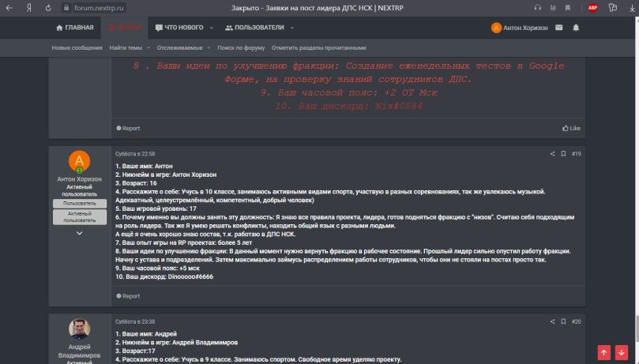Open Yandex home via the Я icon
The height and width of the screenshot is (364, 639).
[x=29, y=8]
